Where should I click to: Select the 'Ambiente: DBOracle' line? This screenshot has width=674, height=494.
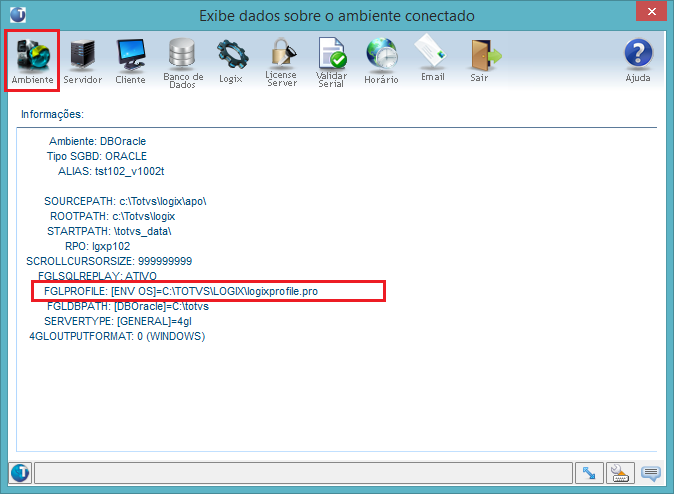tap(97, 141)
